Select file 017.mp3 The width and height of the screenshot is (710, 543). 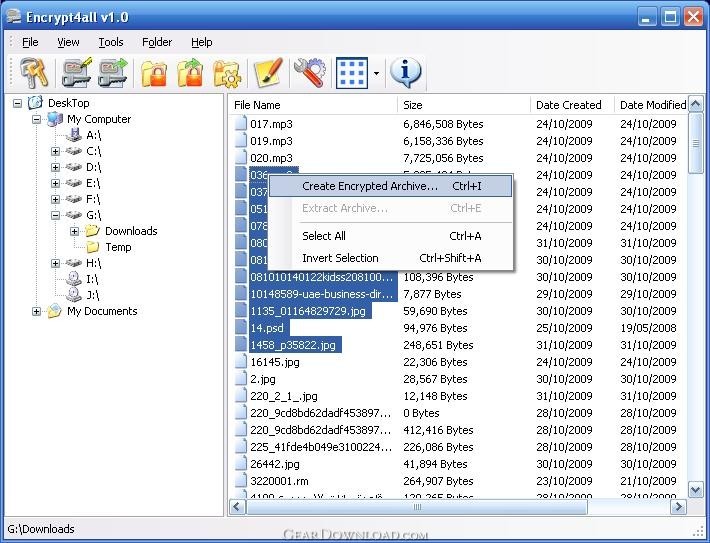click(x=271, y=124)
